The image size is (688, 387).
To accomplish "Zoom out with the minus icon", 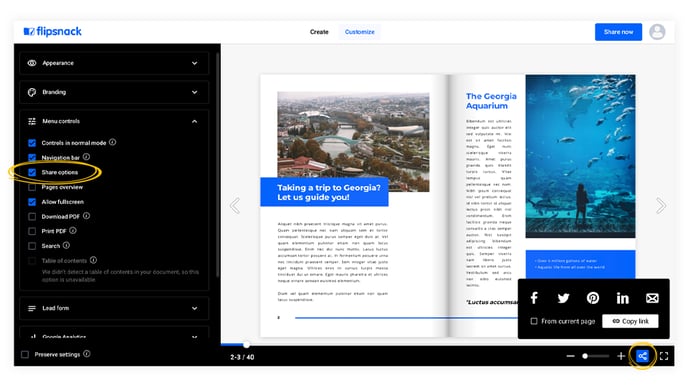I will point(570,356).
